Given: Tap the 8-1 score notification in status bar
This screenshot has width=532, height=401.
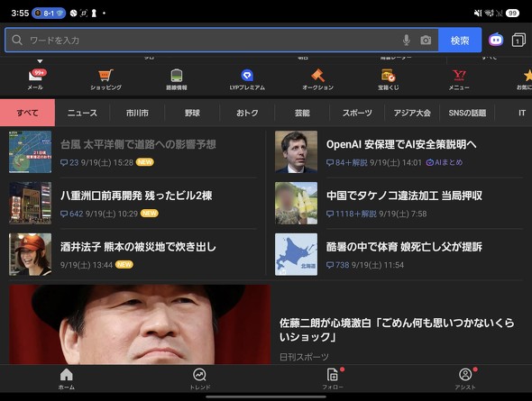Looking at the screenshot, I should click(x=49, y=14).
